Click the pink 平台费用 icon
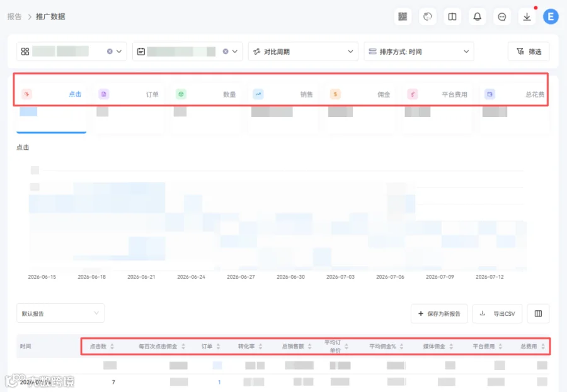 click(x=413, y=94)
